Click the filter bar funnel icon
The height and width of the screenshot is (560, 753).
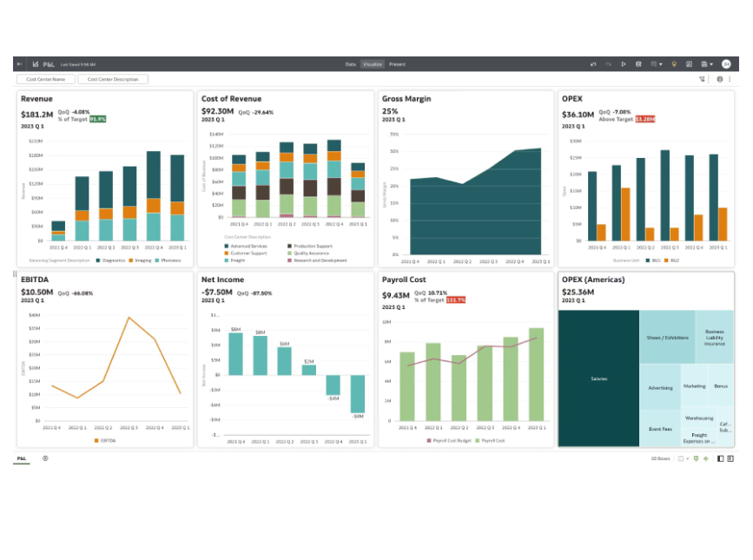(x=702, y=79)
